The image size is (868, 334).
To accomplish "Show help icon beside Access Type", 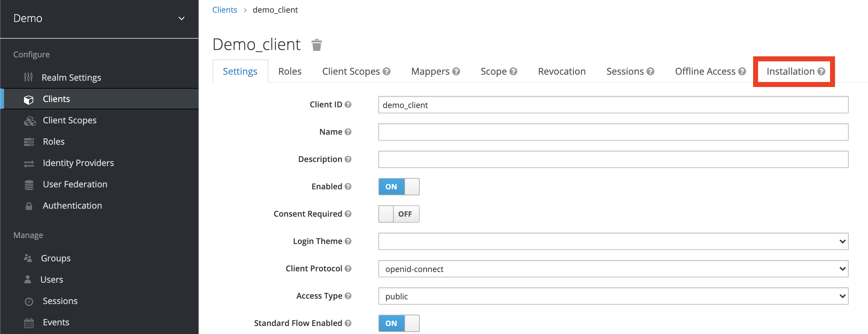I will pyautogui.click(x=348, y=296).
